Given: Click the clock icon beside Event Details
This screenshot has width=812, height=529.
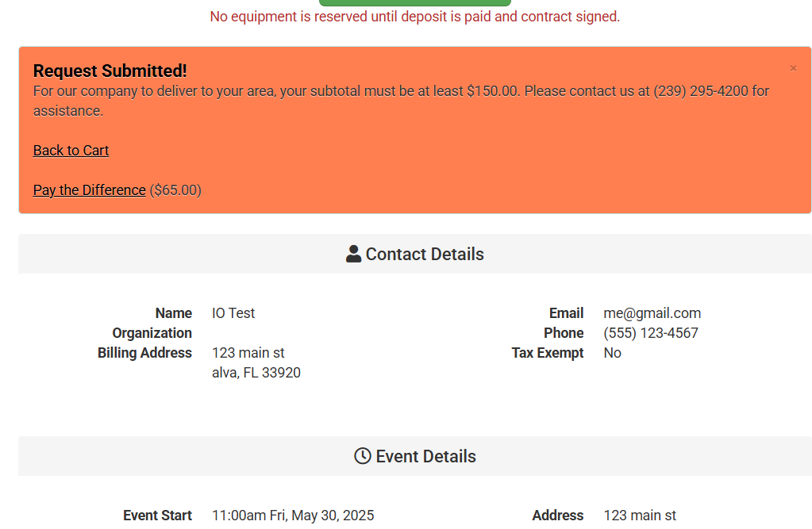Looking at the screenshot, I should pyautogui.click(x=363, y=456).
